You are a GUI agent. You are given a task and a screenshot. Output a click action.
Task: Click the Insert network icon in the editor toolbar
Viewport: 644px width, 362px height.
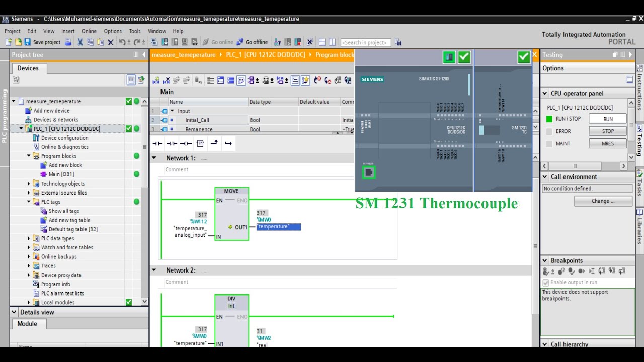click(x=156, y=80)
